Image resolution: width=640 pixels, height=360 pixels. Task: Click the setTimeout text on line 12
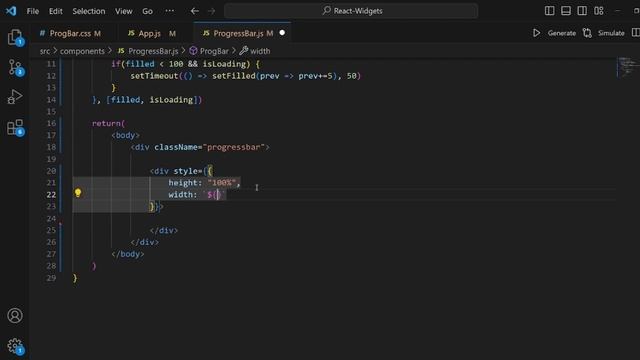coord(154,76)
